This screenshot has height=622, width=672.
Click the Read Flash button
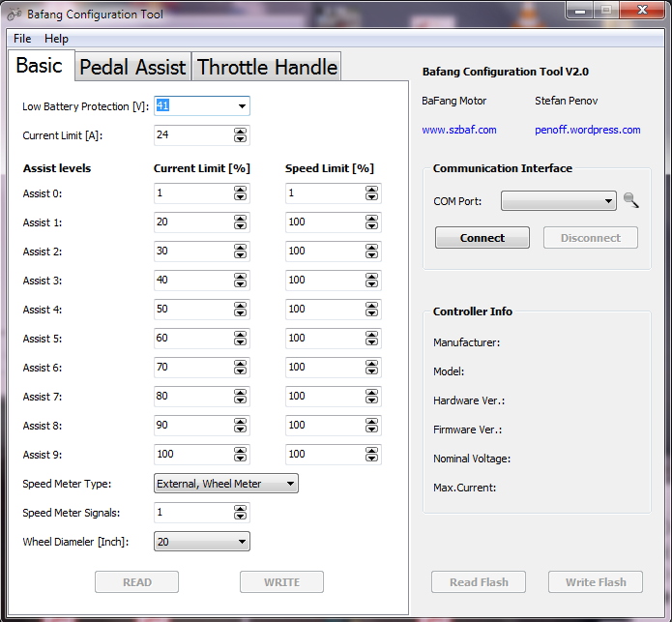click(479, 582)
